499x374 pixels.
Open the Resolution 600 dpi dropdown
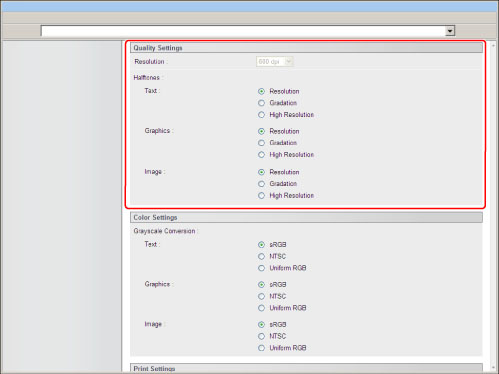(275, 62)
